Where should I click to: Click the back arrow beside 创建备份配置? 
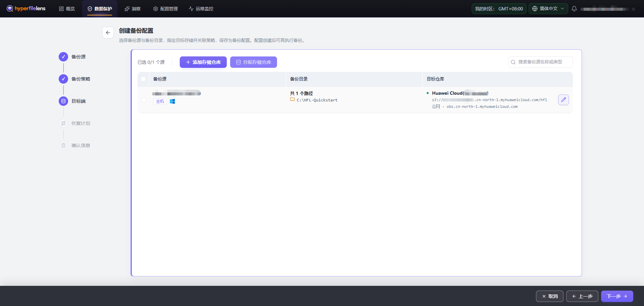tap(108, 33)
